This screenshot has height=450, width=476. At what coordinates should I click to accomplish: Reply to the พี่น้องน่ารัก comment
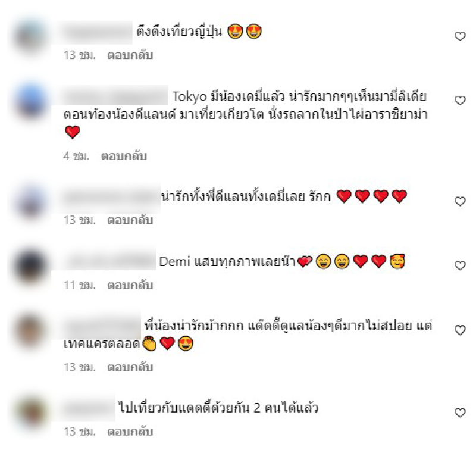click(x=130, y=367)
